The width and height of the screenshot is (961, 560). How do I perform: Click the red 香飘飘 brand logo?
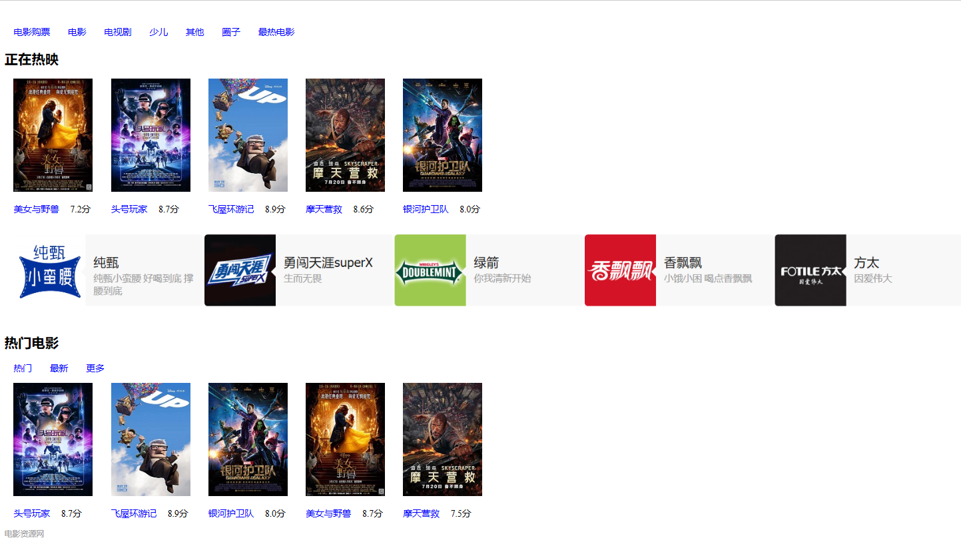click(620, 270)
